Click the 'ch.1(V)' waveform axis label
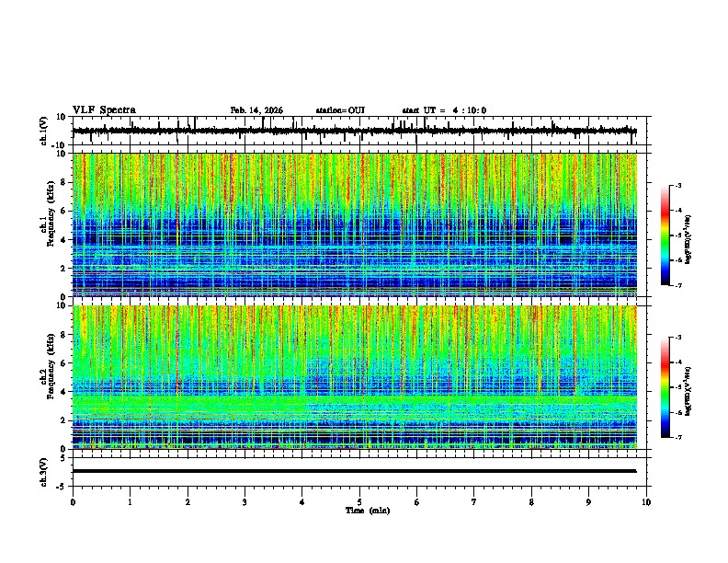 pyautogui.click(x=44, y=131)
